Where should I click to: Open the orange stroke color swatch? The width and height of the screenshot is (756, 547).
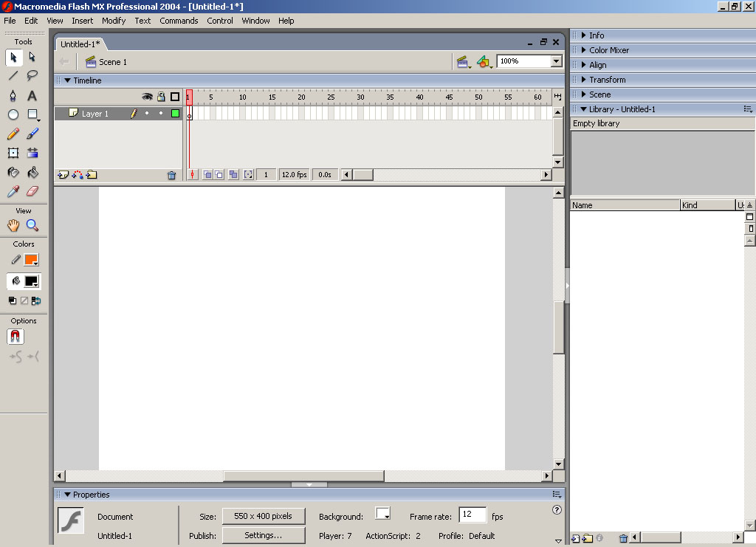point(30,260)
